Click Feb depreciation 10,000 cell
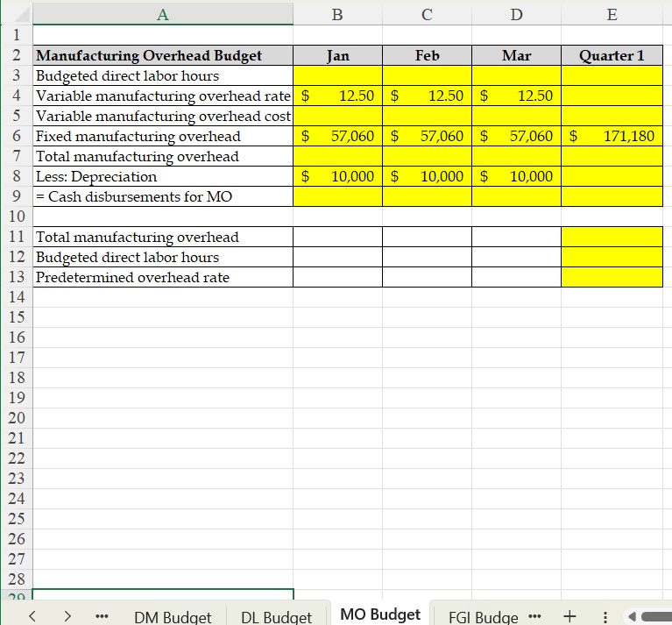The width and height of the screenshot is (672, 625). 427,176
